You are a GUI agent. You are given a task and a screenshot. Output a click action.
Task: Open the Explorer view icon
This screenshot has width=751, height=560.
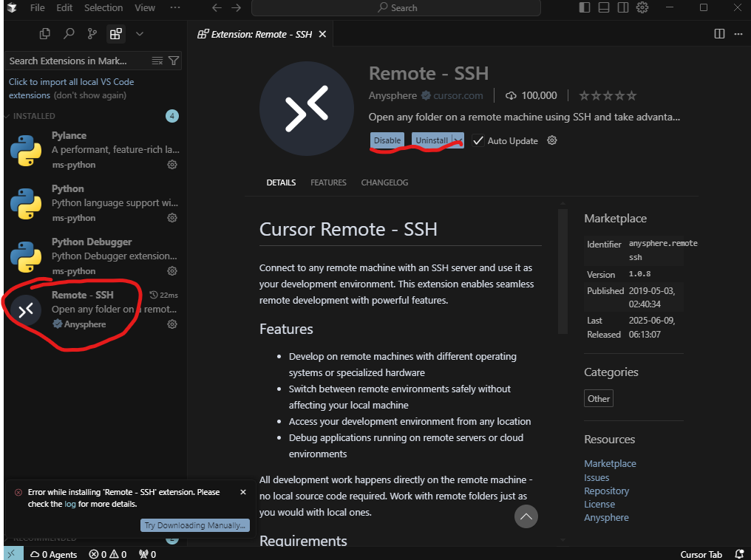coord(45,33)
